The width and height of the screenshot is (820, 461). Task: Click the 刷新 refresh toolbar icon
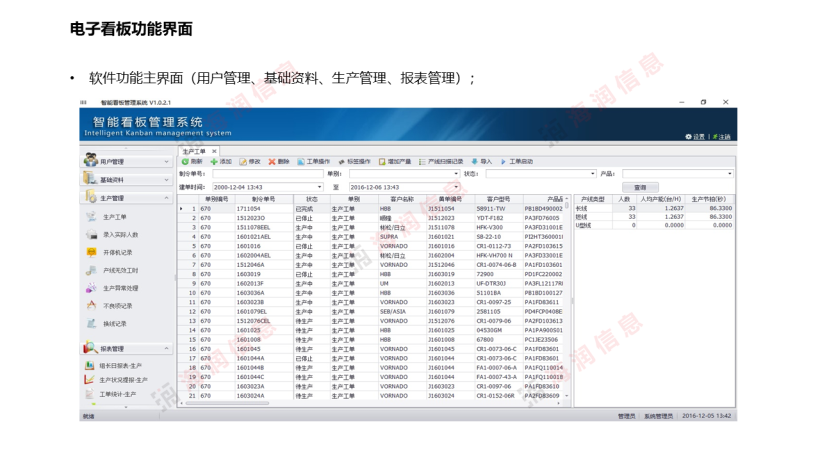[x=185, y=162]
